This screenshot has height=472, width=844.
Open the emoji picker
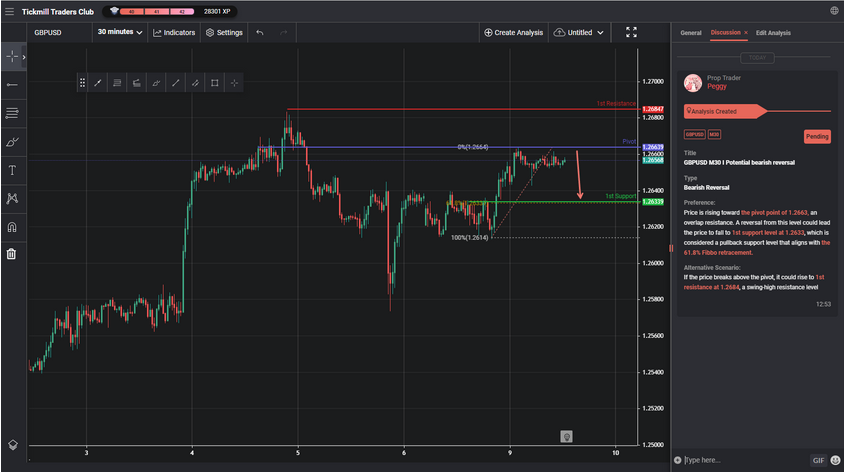click(835, 460)
